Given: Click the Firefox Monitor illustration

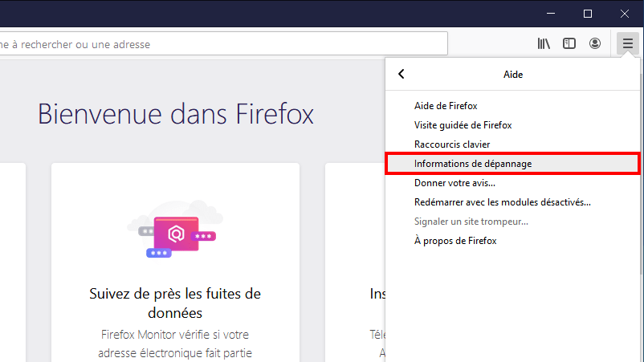Looking at the screenshot, I should 175,229.
